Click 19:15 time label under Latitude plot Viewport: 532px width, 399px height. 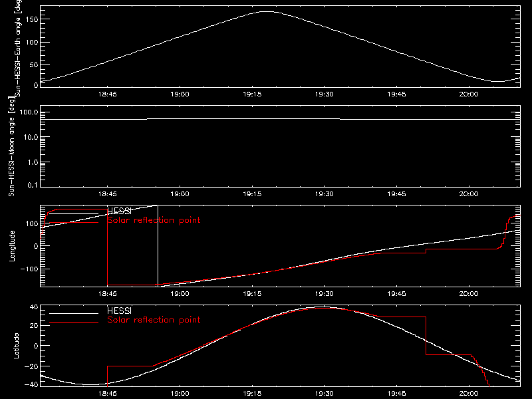click(252, 393)
